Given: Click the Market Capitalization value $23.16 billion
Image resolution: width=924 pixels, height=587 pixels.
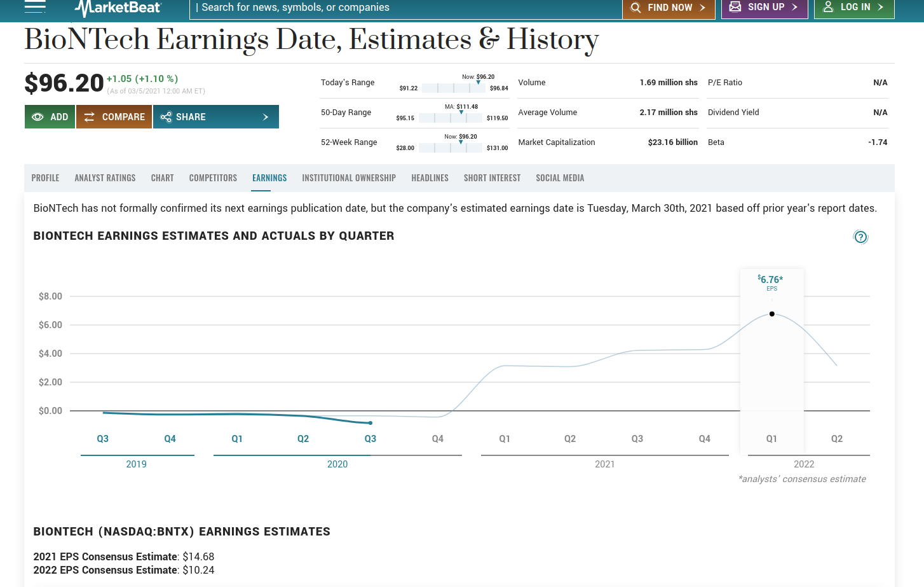Looking at the screenshot, I should [673, 142].
